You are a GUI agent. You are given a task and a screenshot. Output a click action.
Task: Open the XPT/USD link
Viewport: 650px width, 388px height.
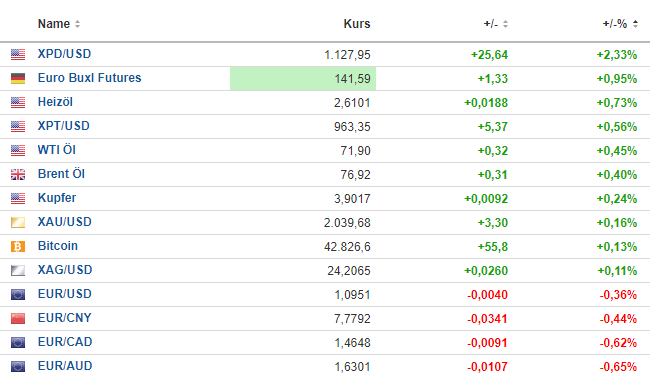pyautogui.click(x=63, y=126)
